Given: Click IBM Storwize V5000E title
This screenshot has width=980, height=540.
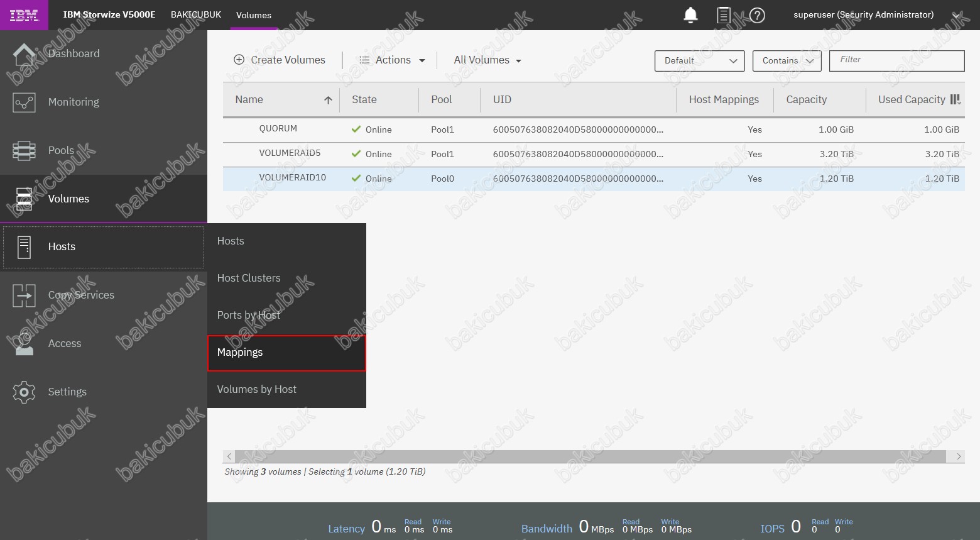Looking at the screenshot, I should coord(109,14).
